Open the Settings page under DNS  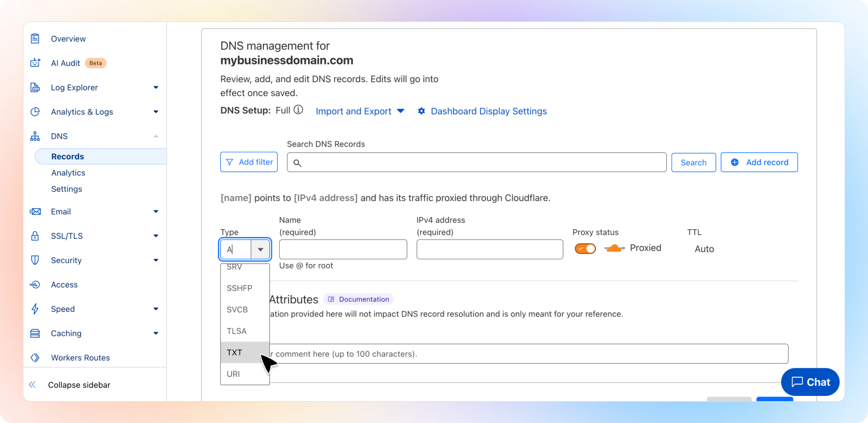(x=67, y=189)
